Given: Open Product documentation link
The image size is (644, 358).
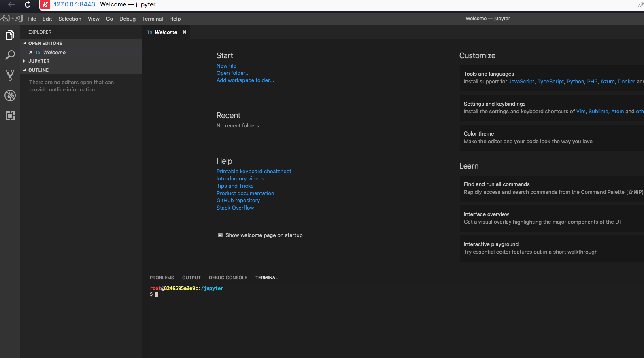Looking at the screenshot, I should pyautogui.click(x=245, y=193).
